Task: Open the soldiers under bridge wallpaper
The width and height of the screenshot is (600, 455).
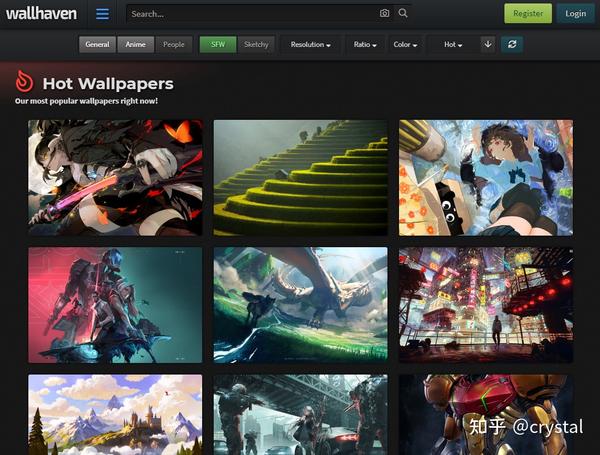Action: point(300,415)
